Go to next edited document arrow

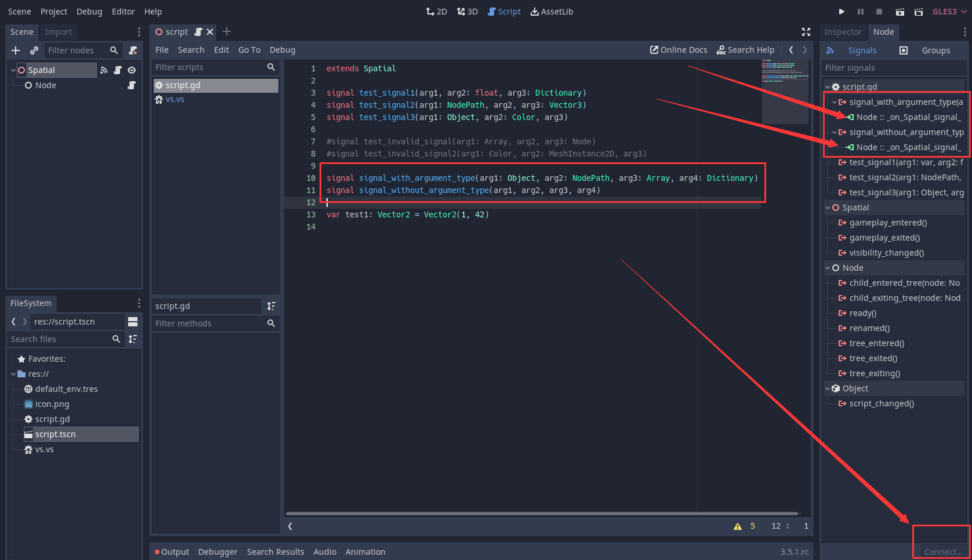click(x=805, y=50)
